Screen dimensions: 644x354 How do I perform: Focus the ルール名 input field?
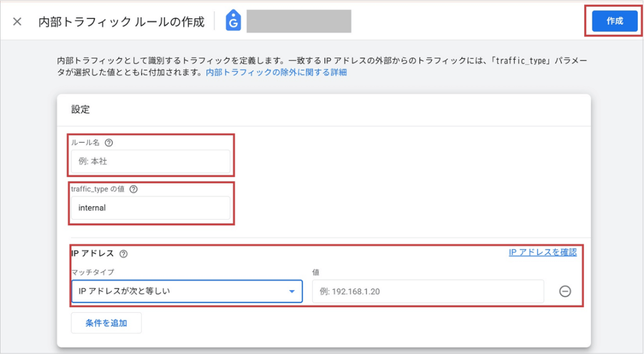tap(150, 161)
